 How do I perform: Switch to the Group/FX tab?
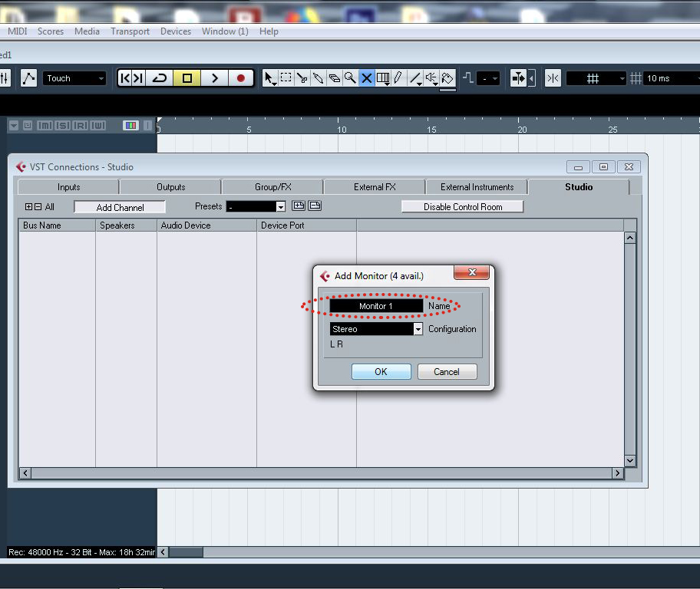coord(272,187)
